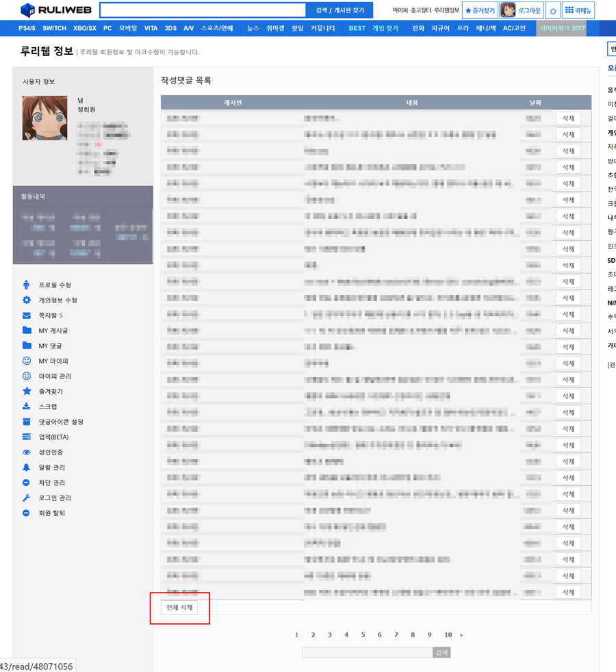Open the 커뮤니티 menu item
Viewport: 616px width, 672px height.
click(x=322, y=28)
